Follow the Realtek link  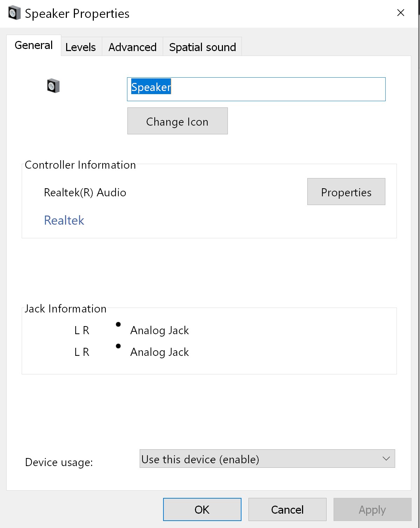64,220
